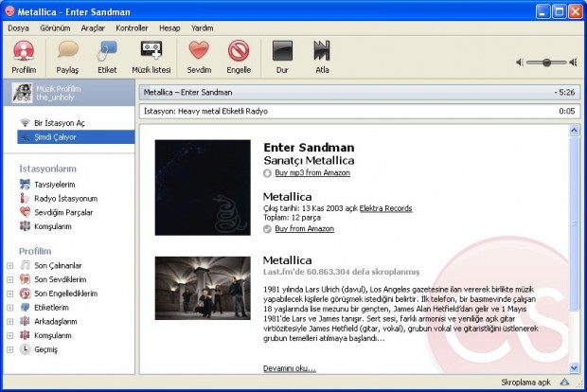Open the Araçlar menu
The height and width of the screenshot is (392, 587).
(93, 28)
